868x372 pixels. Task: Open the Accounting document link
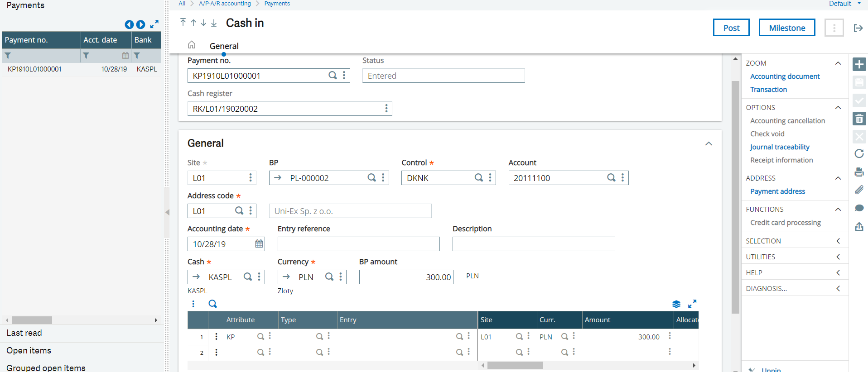pos(785,76)
